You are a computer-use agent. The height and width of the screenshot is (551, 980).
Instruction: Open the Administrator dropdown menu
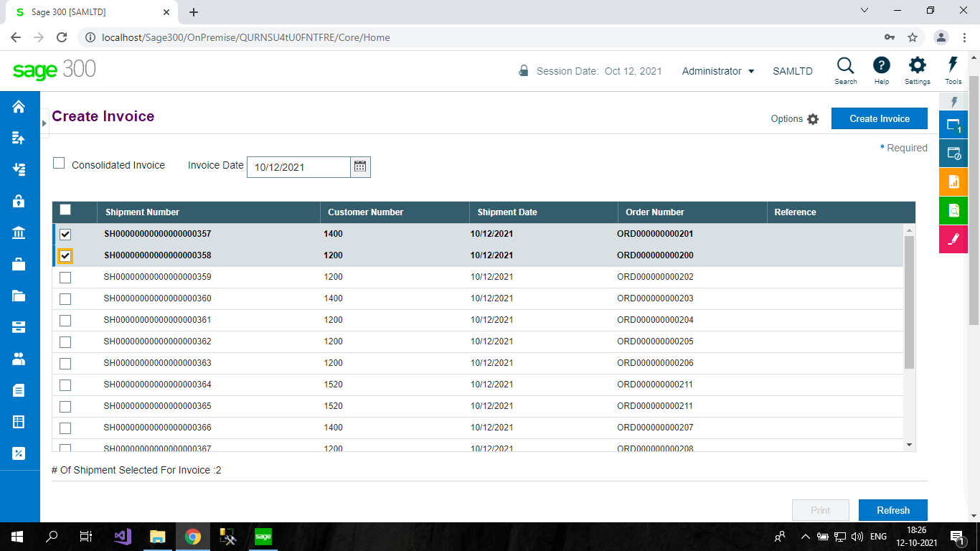pos(717,71)
